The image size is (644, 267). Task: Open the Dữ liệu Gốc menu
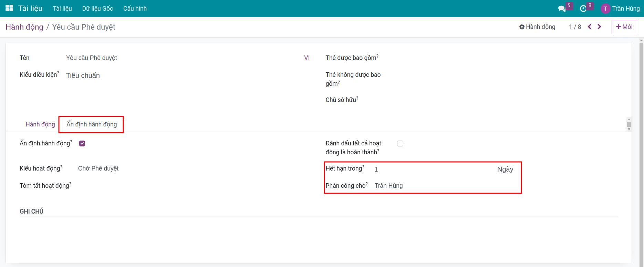click(97, 9)
